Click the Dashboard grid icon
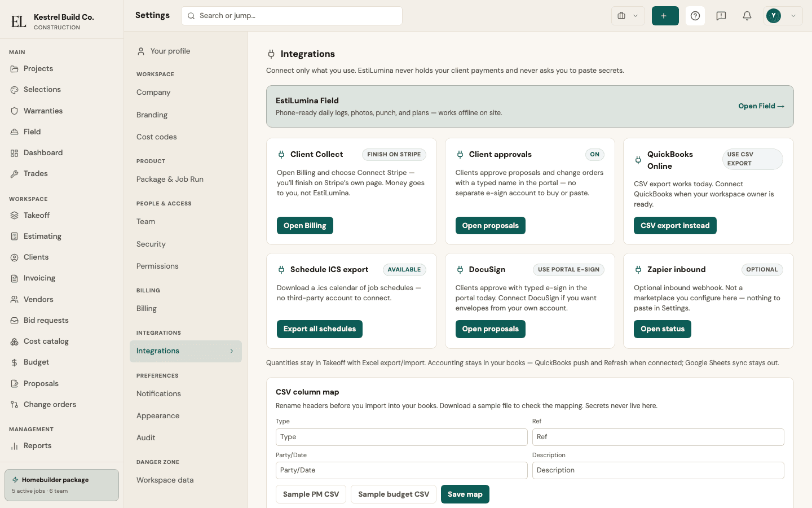The height and width of the screenshot is (508, 812). [x=15, y=153]
